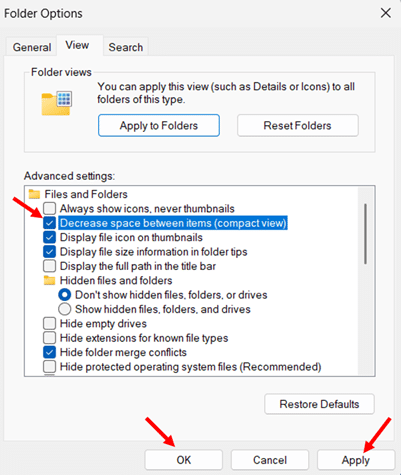Click the Folder views folder icon

[x=56, y=103]
